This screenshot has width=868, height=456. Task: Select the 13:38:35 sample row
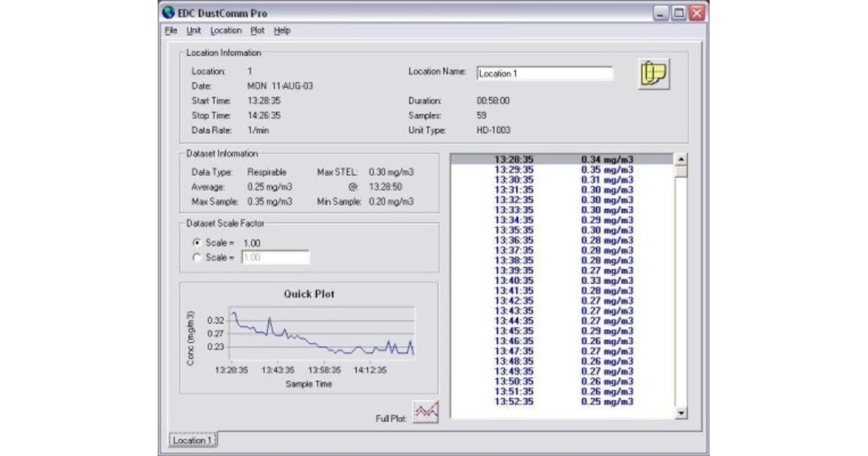563,261
